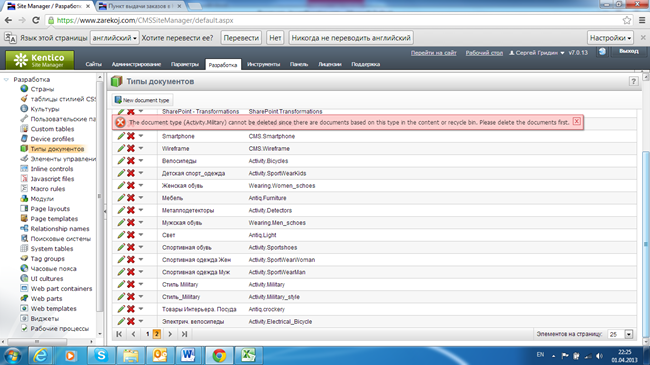Open the Администрирование tab

point(136,64)
